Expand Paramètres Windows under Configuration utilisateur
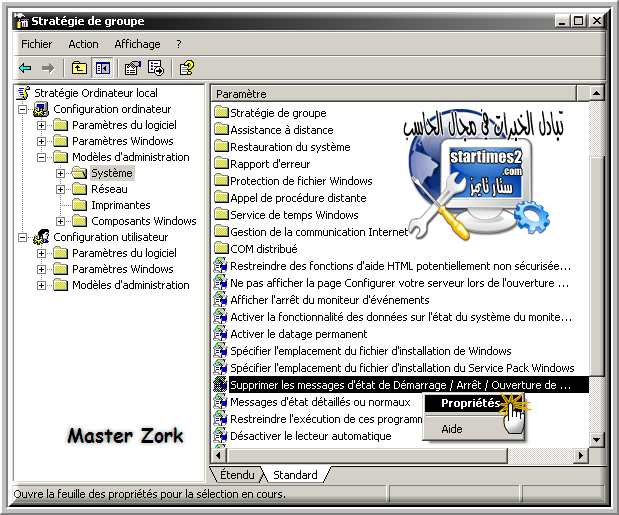Screen dimensions: 619x515 [41, 269]
